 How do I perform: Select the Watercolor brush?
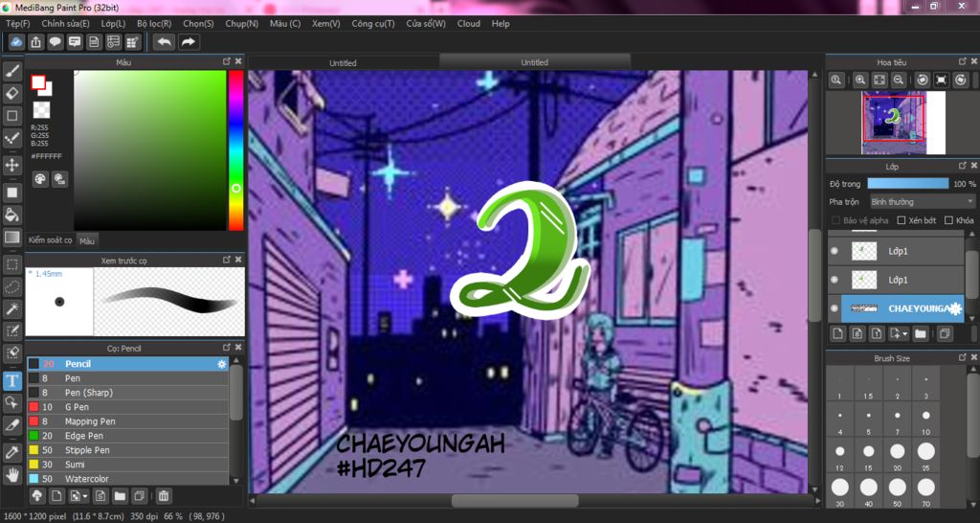[127, 479]
